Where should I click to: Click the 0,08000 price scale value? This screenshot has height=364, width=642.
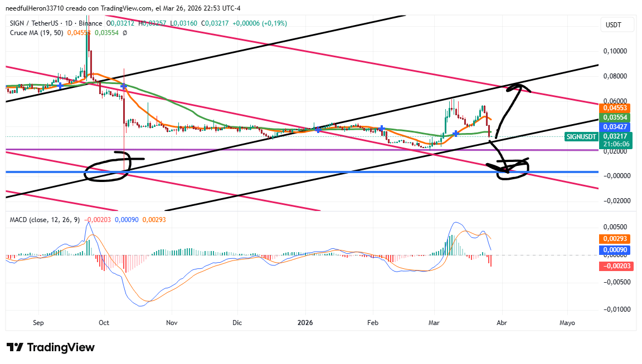(x=615, y=76)
